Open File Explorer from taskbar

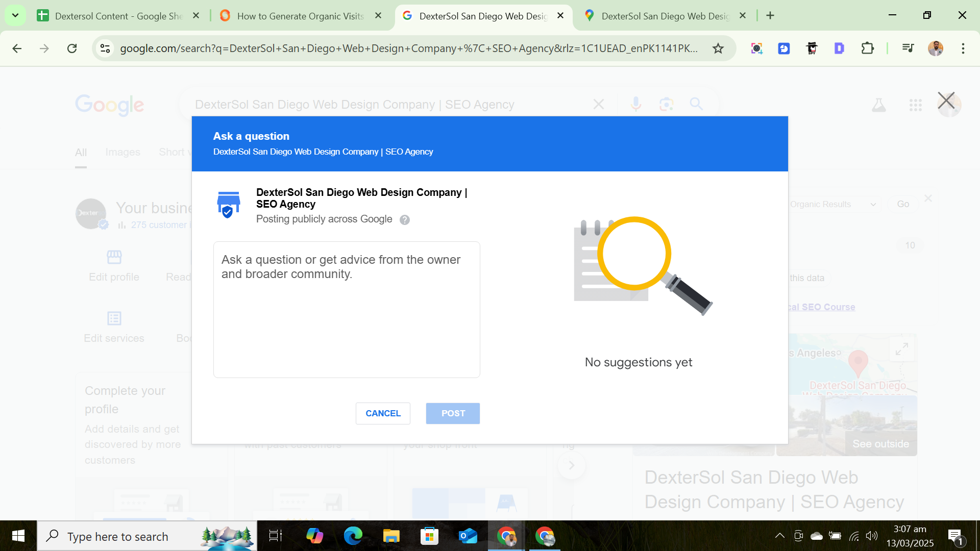tap(391, 536)
